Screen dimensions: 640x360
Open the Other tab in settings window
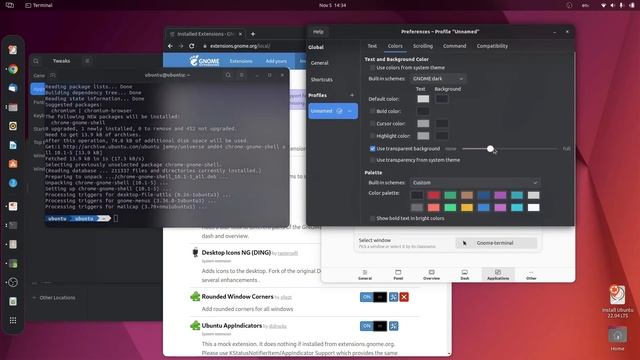(x=531, y=275)
